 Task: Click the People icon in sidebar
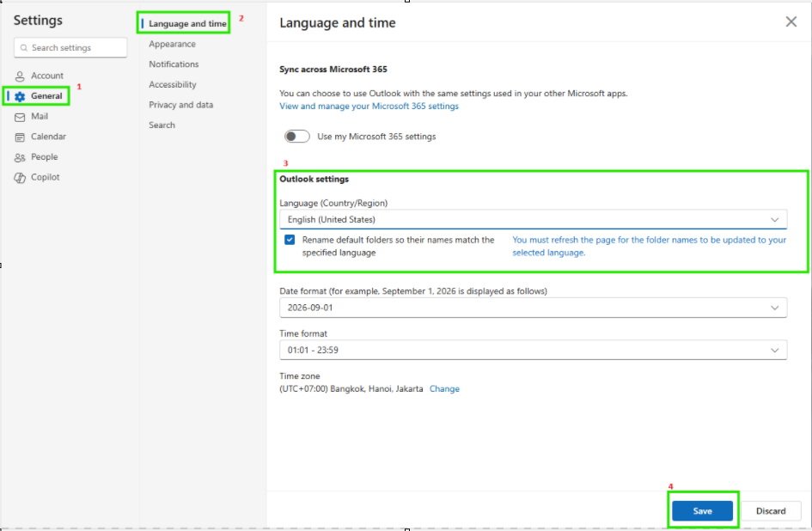point(20,157)
